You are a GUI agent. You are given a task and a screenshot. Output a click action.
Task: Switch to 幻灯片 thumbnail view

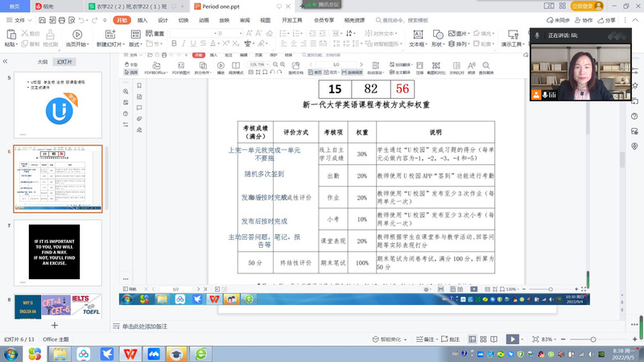pyautogui.click(x=64, y=61)
